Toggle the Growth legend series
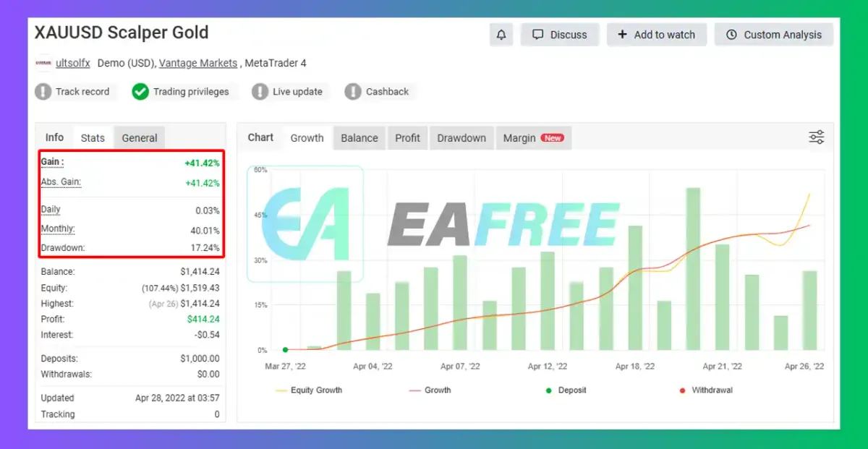868x449 pixels. (430, 390)
